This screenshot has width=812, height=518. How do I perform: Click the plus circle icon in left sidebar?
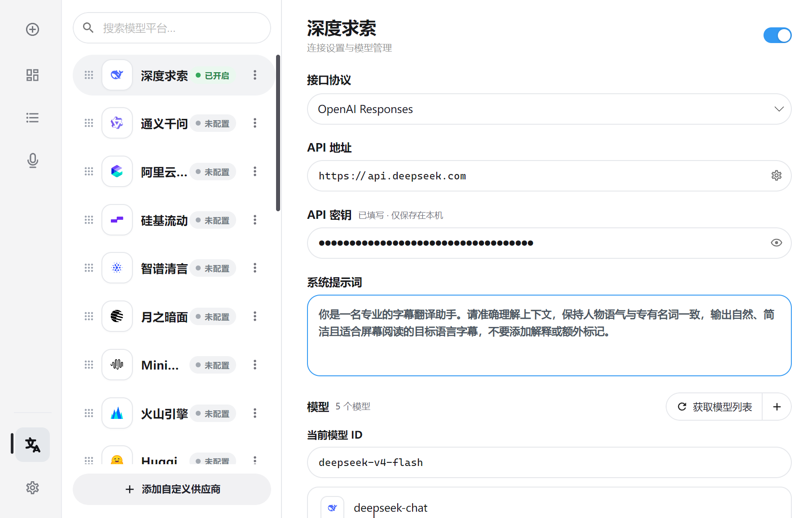pyautogui.click(x=32, y=30)
